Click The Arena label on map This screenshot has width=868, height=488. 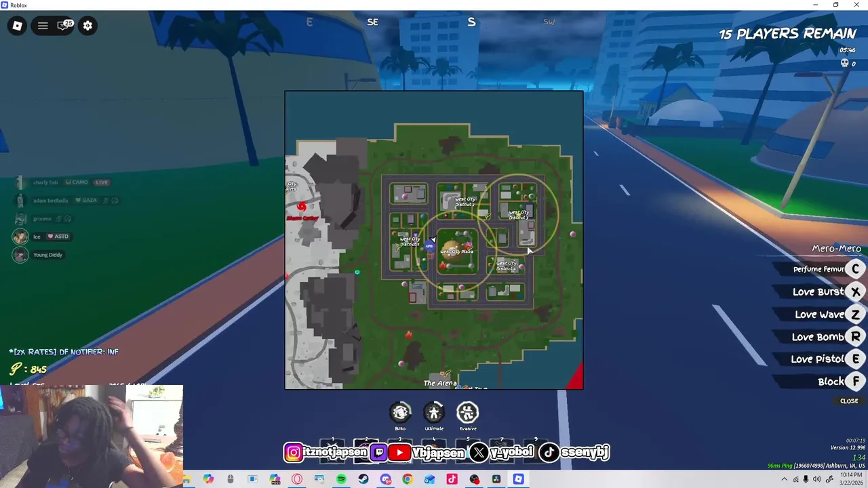440,383
